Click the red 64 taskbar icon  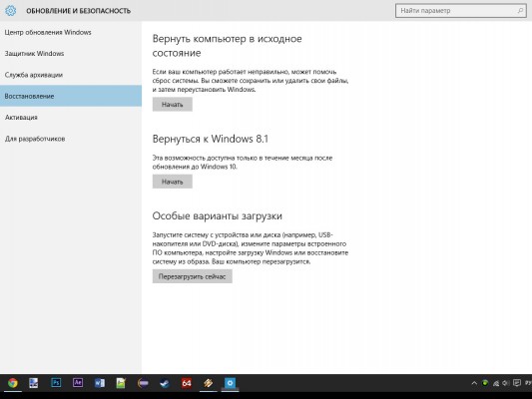coord(187,383)
